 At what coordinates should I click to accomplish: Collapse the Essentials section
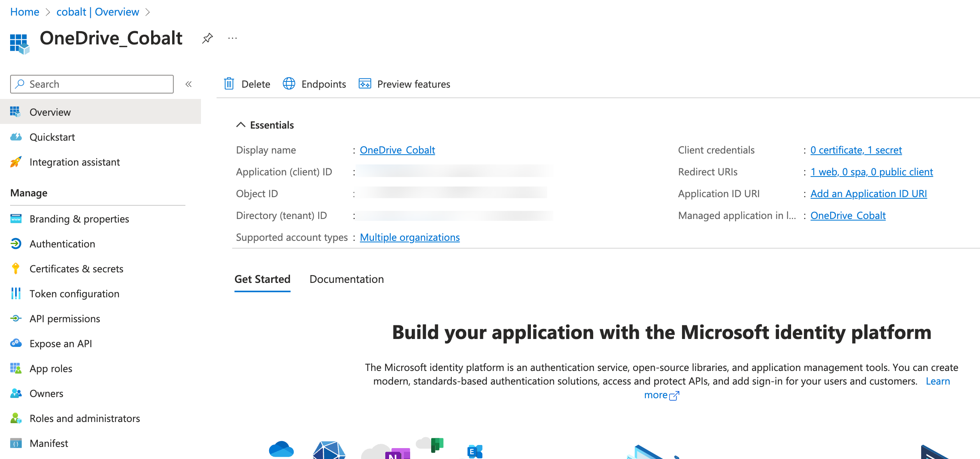[x=241, y=125]
